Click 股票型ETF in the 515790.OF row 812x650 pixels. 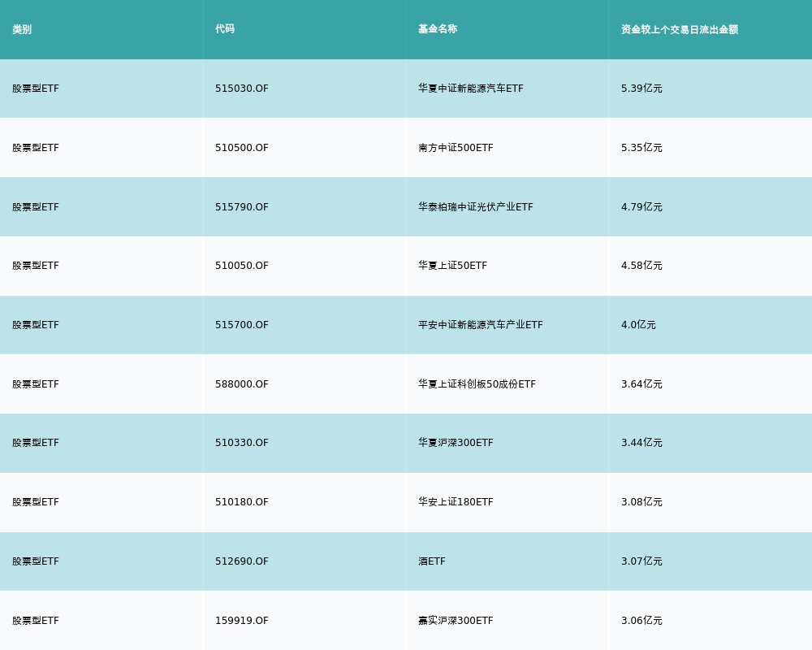[x=36, y=207]
